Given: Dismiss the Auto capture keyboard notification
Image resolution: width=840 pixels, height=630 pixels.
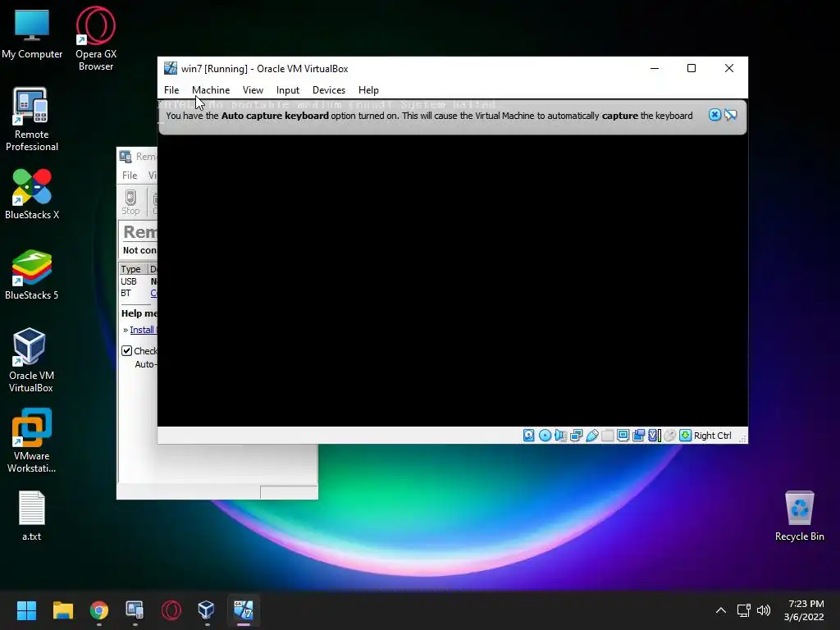Looking at the screenshot, I should click(x=714, y=115).
